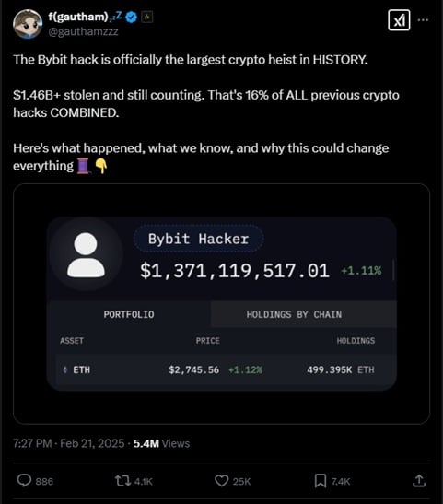View the 5.4M Views count
This screenshot has height=504, width=443.
tap(161, 443)
